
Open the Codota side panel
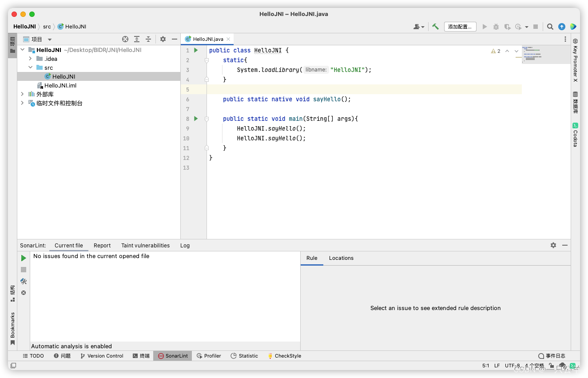pos(575,135)
